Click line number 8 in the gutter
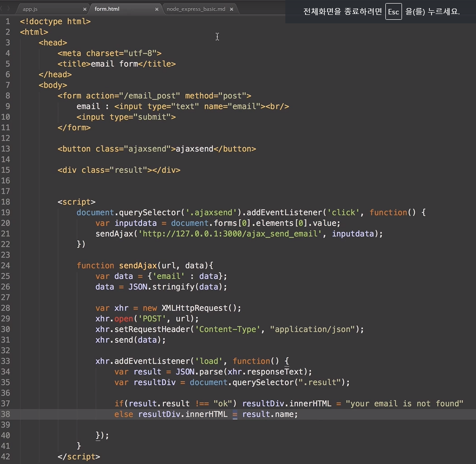476x464 pixels. 8,96
